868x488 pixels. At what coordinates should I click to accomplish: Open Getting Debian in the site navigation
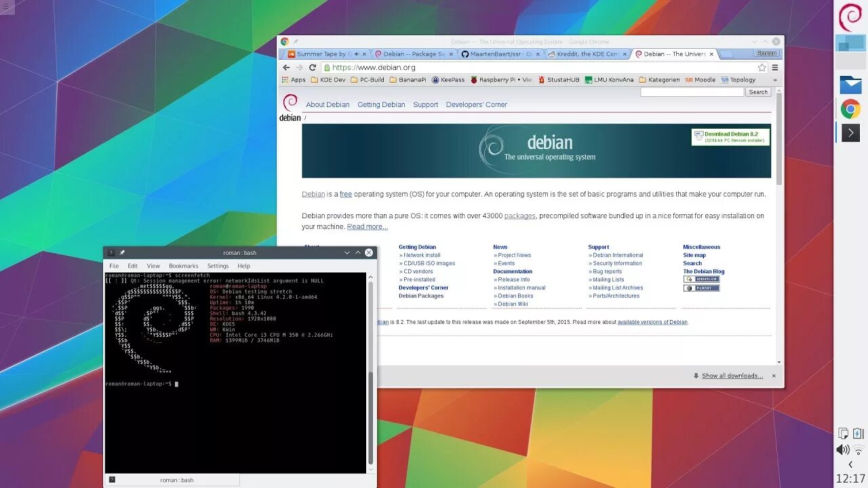pyautogui.click(x=381, y=104)
